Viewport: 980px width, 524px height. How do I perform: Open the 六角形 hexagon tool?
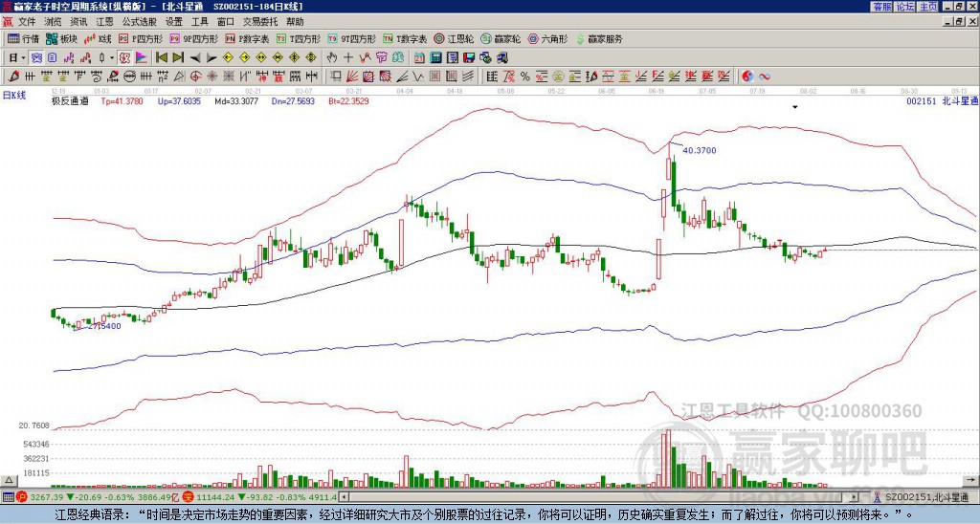pos(547,38)
